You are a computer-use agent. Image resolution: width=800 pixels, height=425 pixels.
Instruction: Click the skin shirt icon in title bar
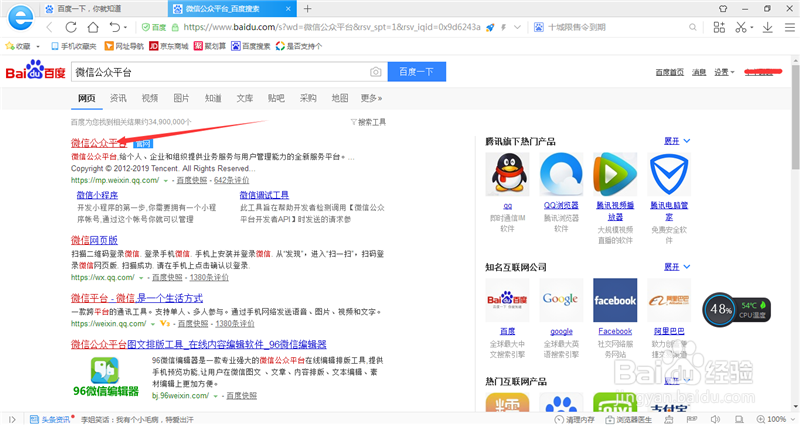723,9
